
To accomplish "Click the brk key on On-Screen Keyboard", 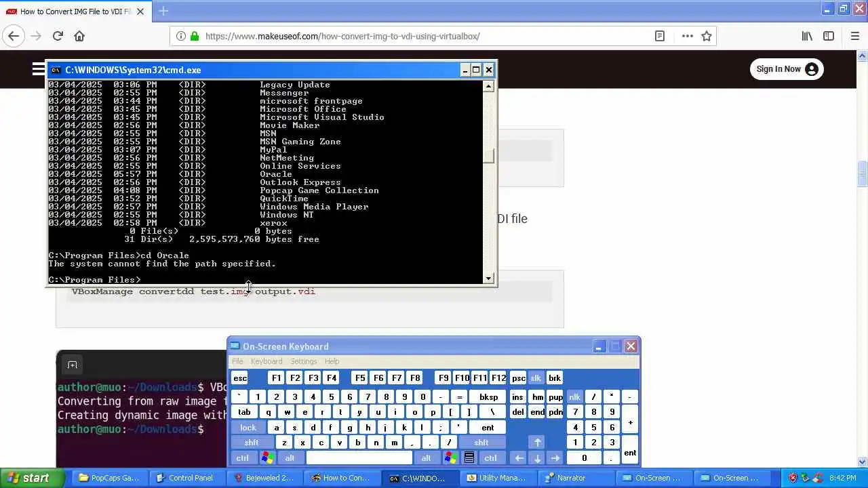I will click(x=555, y=378).
